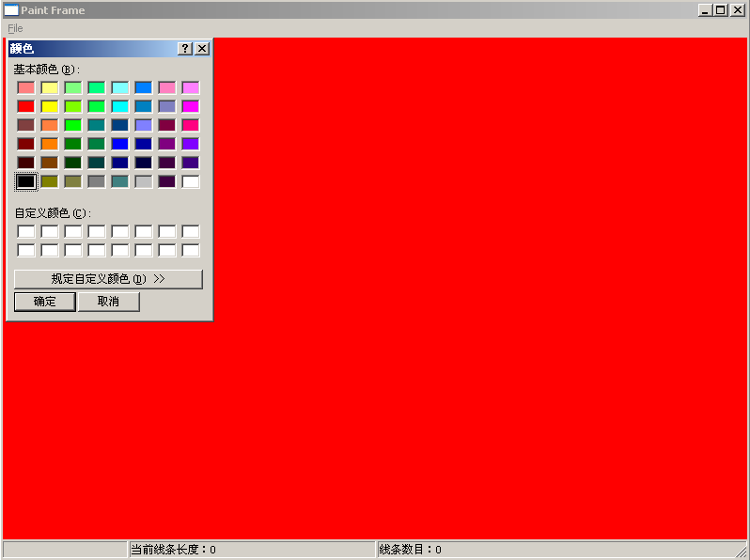The height and width of the screenshot is (560, 750).
Task: Pick the medium gray swatch in the last row
Action: tap(96, 181)
